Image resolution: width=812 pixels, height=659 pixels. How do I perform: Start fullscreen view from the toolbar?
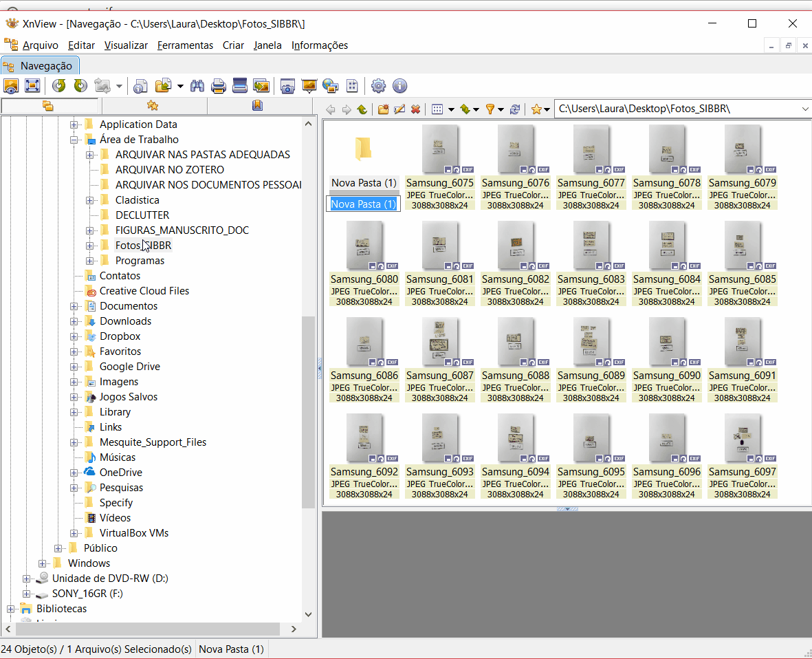point(32,85)
